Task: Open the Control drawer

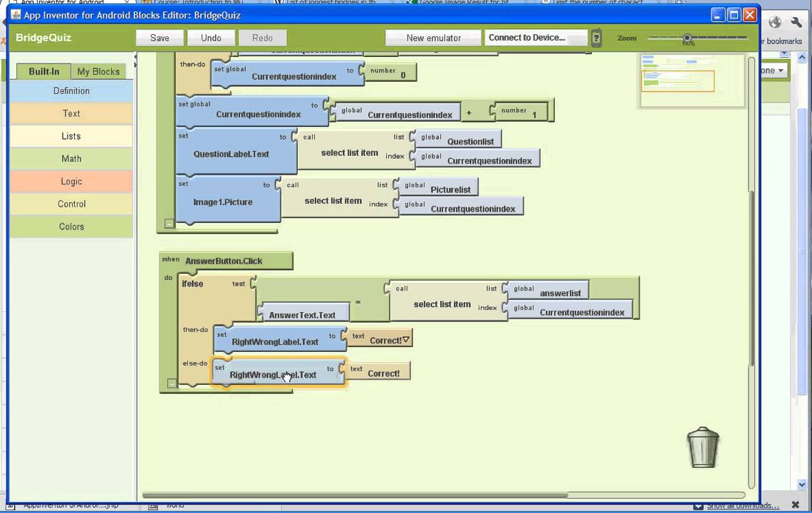Action: point(71,204)
